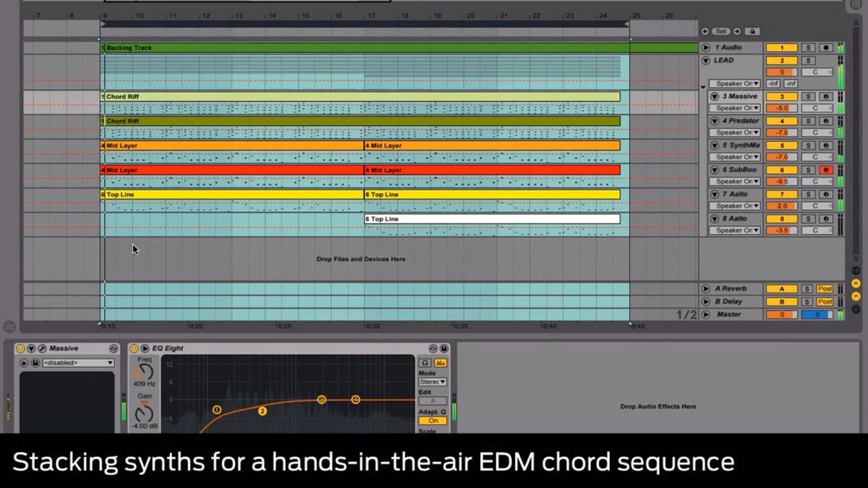Click the spectrum analyzer icon in EQ Eight

[441, 363]
